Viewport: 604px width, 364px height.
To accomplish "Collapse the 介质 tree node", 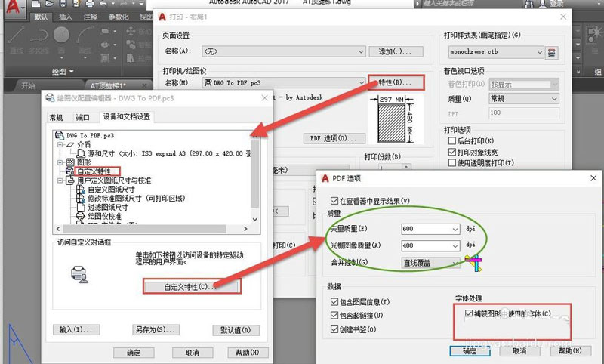I will point(60,144).
